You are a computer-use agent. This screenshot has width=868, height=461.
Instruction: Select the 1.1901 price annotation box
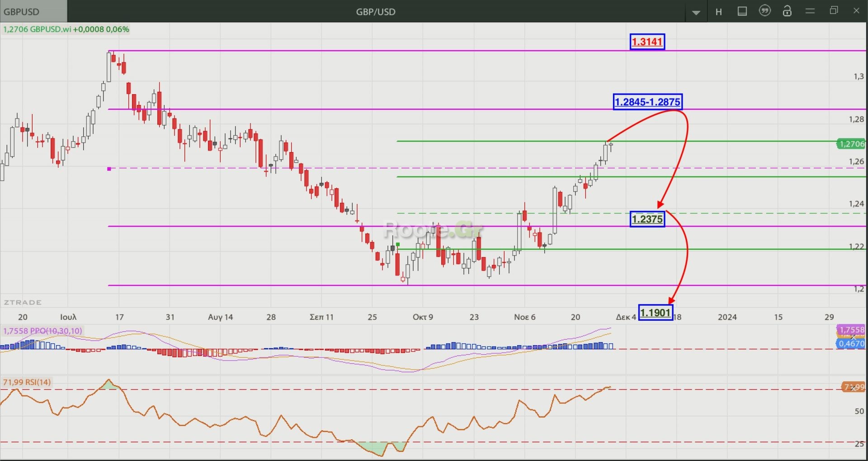pos(656,313)
